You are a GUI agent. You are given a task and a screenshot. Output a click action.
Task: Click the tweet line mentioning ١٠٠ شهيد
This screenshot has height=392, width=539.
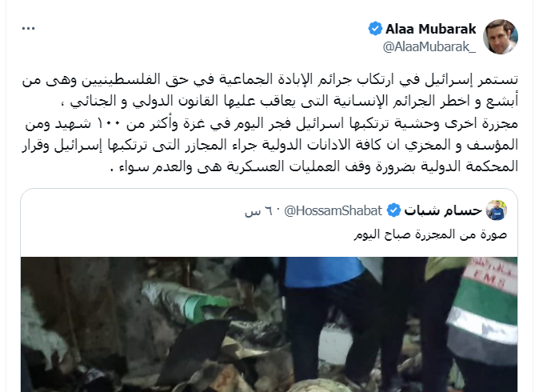tap(271, 123)
